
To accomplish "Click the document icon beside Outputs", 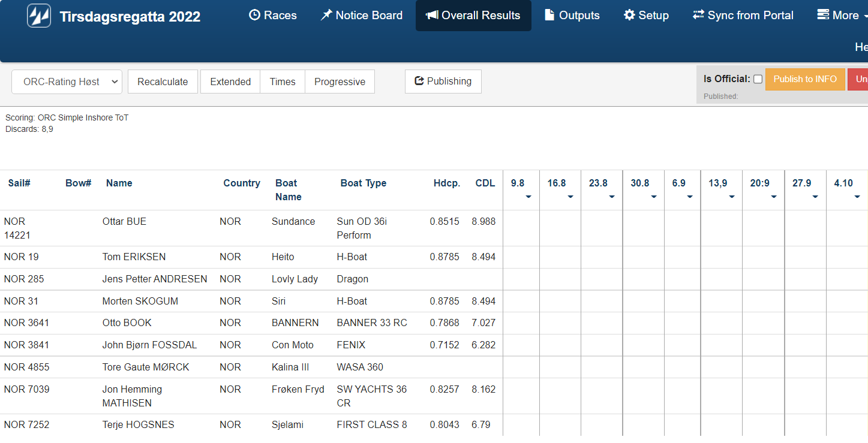I will coord(549,16).
